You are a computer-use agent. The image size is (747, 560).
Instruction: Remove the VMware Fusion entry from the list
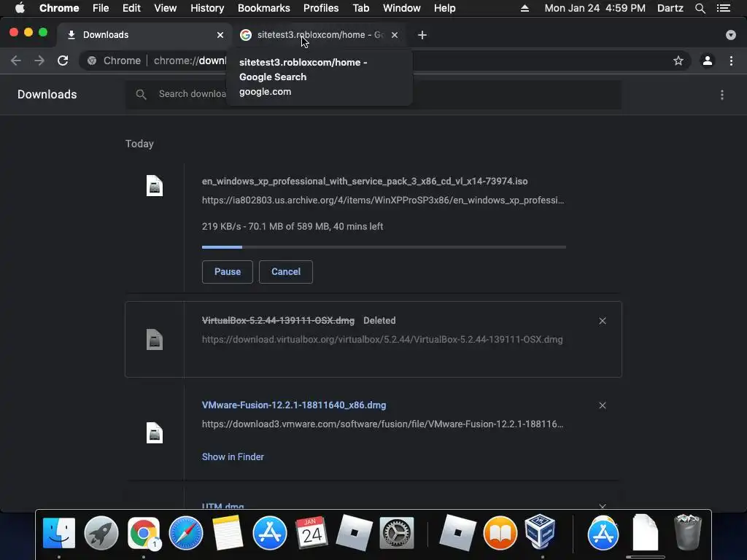[602, 405]
